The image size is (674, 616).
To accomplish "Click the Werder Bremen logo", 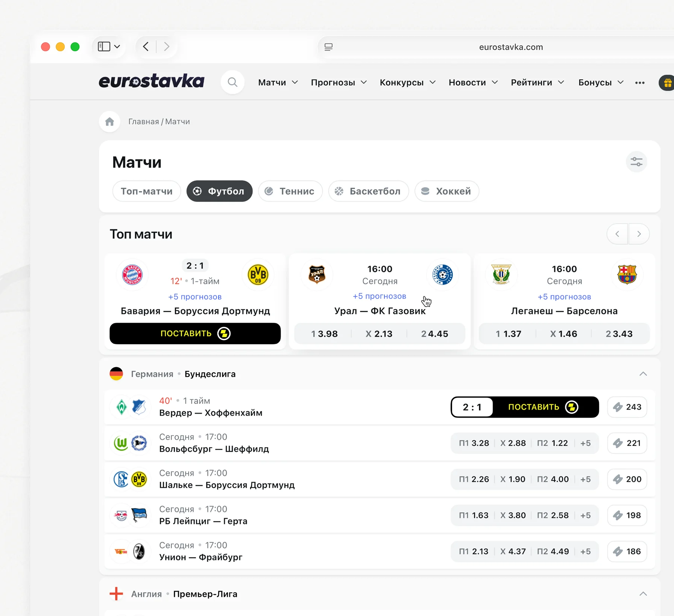I will tap(121, 407).
